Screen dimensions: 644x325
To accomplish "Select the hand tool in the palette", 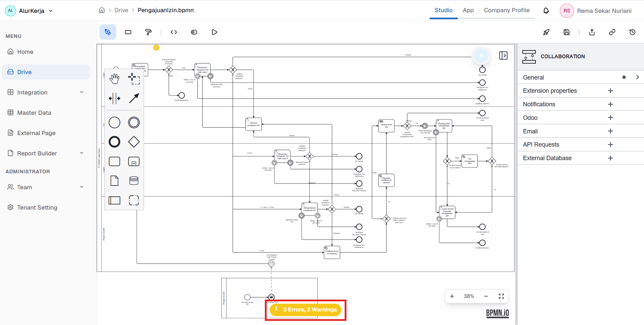I will coord(115,78).
